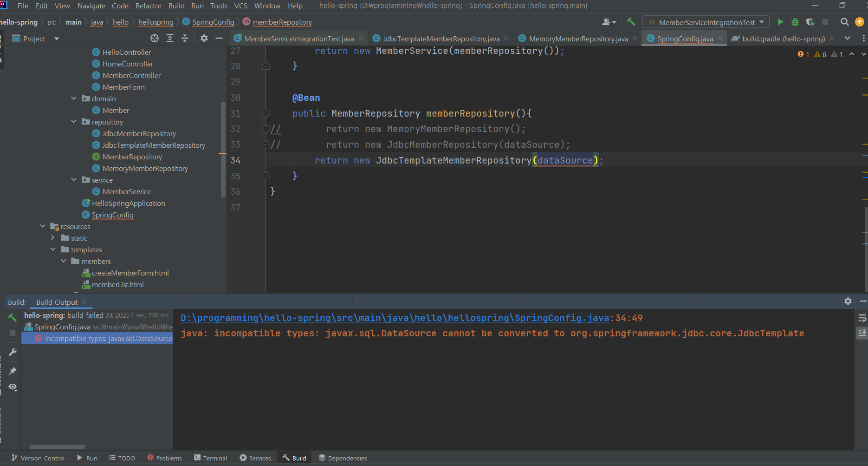This screenshot has height=466, width=868.
Task: Open editor tabs more options menu
Action: (x=863, y=39)
